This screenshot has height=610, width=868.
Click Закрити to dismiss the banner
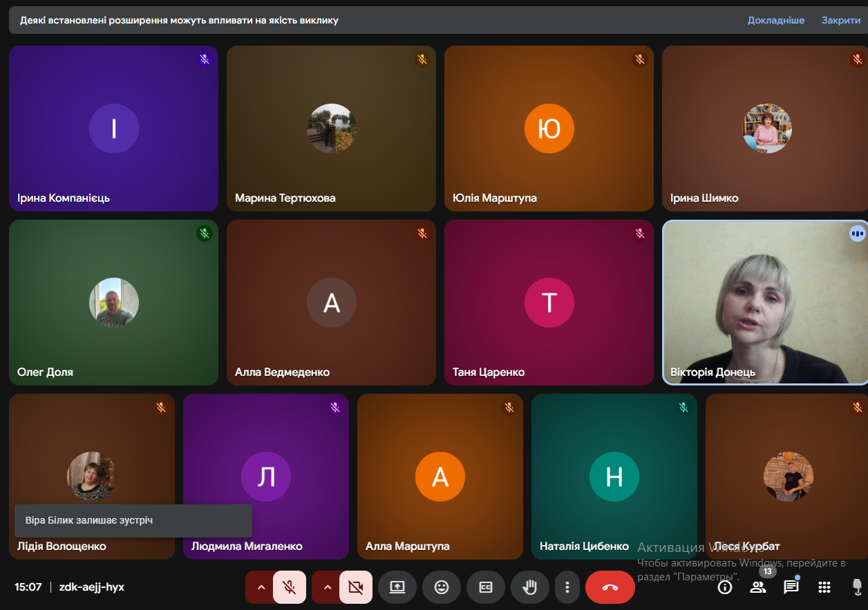pos(840,20)
